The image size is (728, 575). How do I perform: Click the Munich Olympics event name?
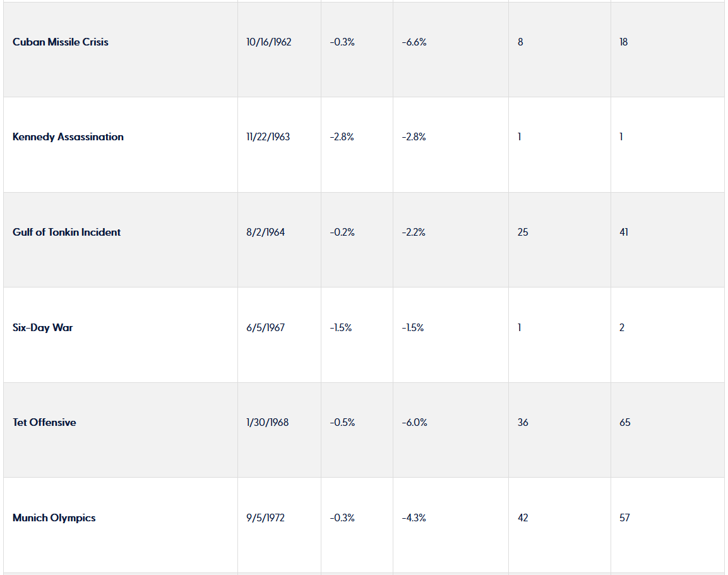point(54,518)
